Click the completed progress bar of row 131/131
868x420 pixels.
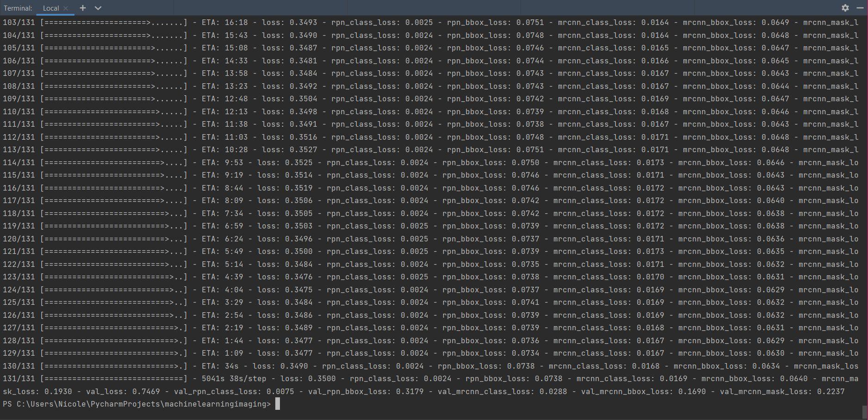(114, 378)
